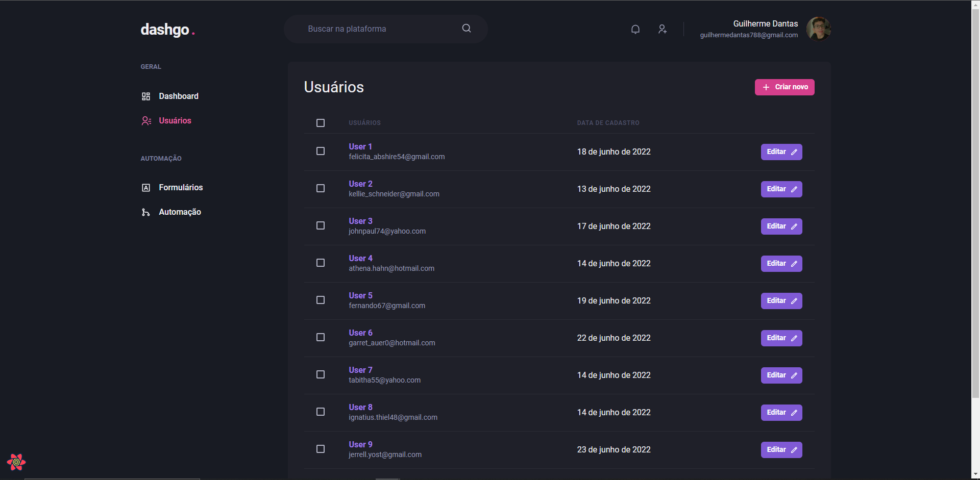Click the flower logo in the bottom-left corner
Image resolution: width=980 pixels, height=480 pixels.
click(17, 462)
